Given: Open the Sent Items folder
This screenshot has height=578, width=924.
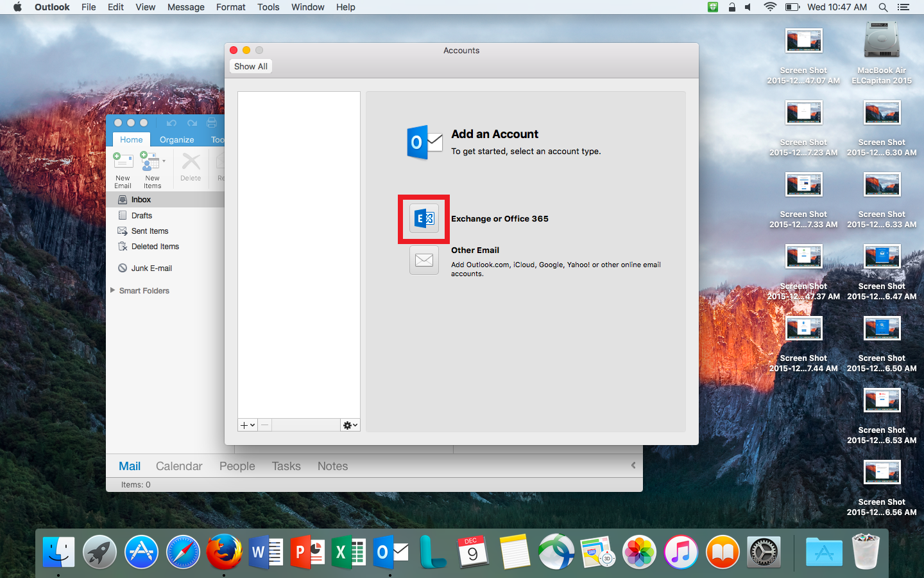Looking at the screenshot, I should click(150, 231).
